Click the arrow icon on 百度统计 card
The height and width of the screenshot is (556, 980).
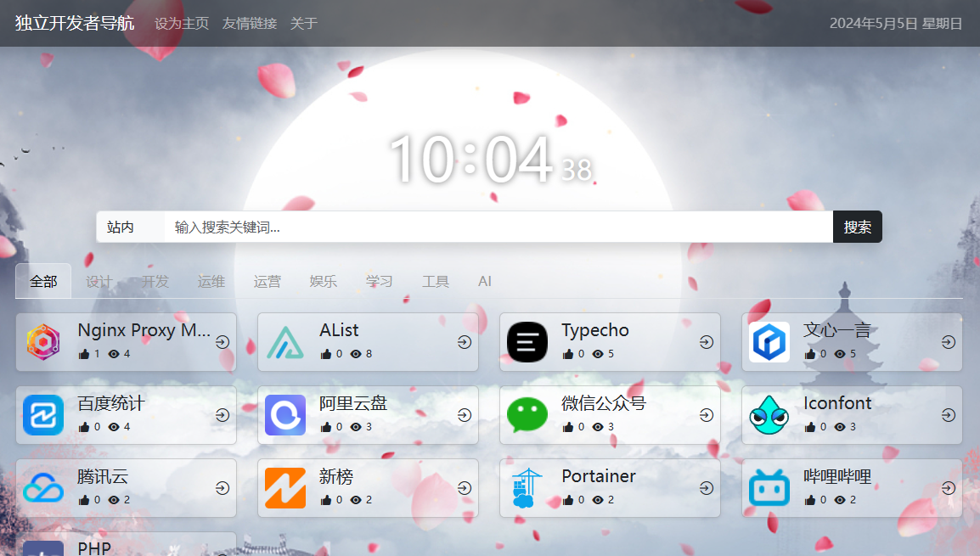coord(222,415)
